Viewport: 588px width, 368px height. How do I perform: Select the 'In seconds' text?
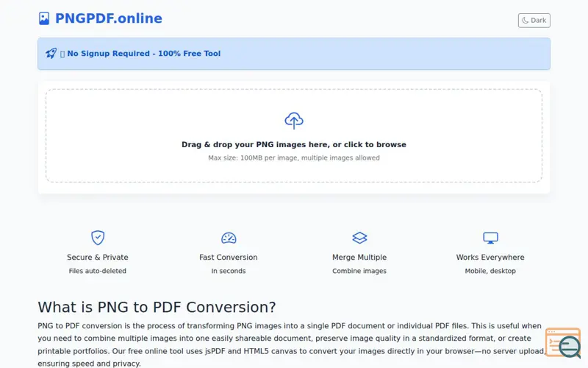click(x=229, y=271)
